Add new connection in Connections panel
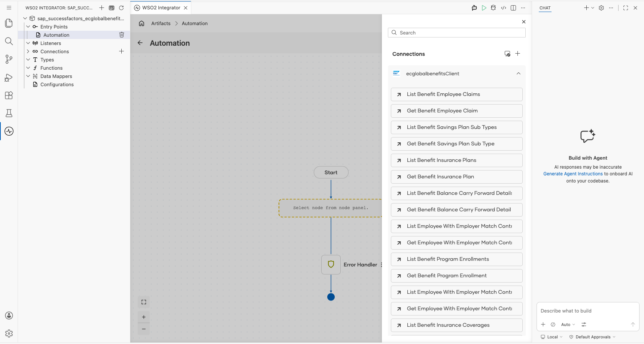The height and width of the screenshot is (344, 644). (x=517, y=54)
